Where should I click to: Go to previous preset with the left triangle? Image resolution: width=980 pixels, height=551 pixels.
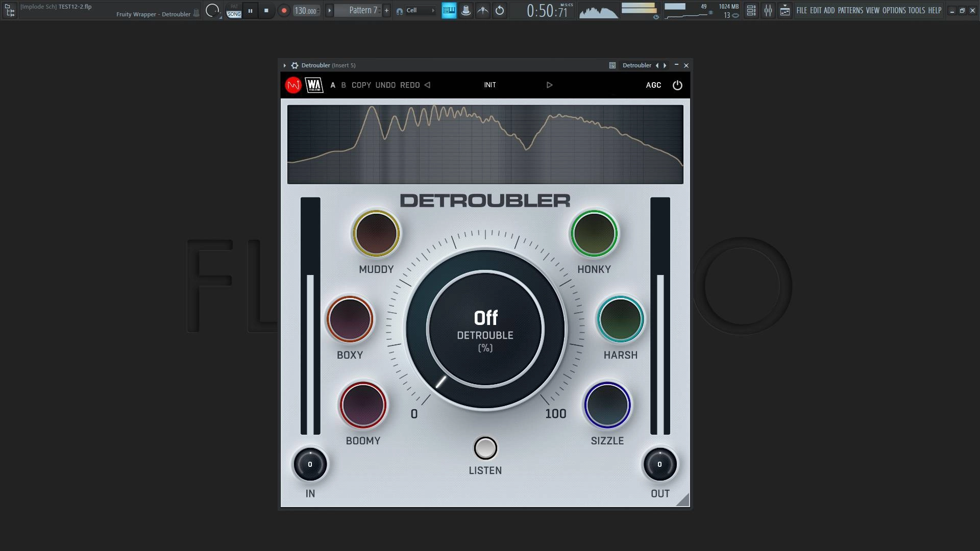(428, 85)
